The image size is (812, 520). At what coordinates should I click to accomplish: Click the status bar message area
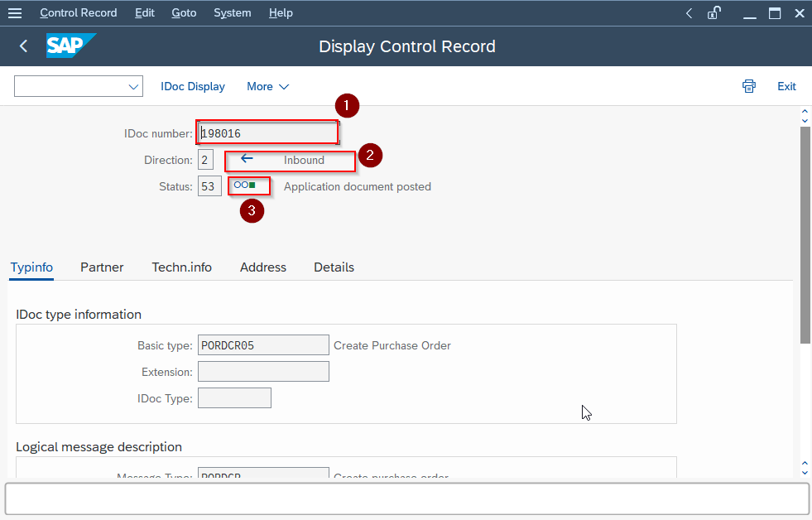406,499
